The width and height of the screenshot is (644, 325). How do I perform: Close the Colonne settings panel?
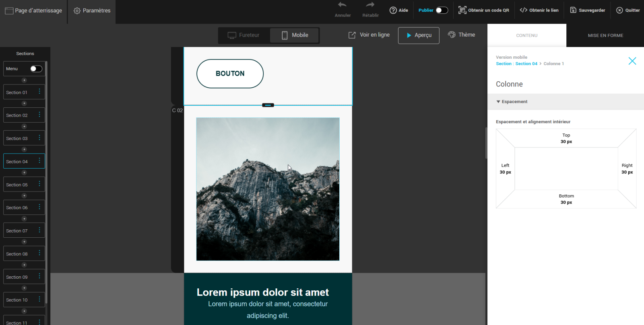pos(632,61)
